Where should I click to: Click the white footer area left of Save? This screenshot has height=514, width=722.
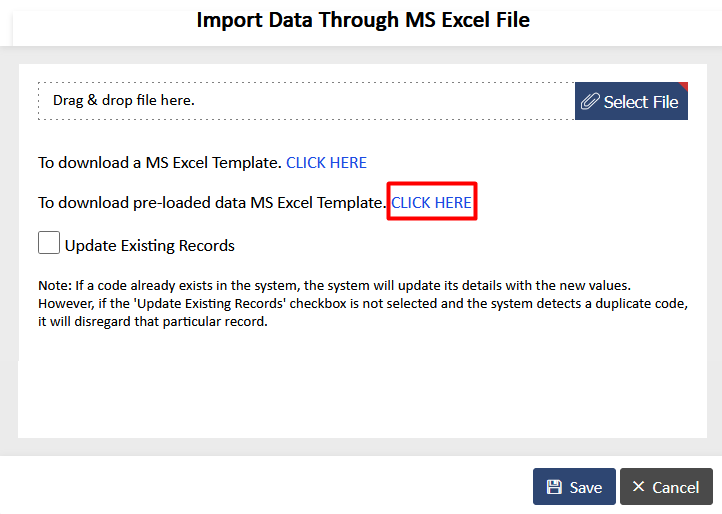265,486
